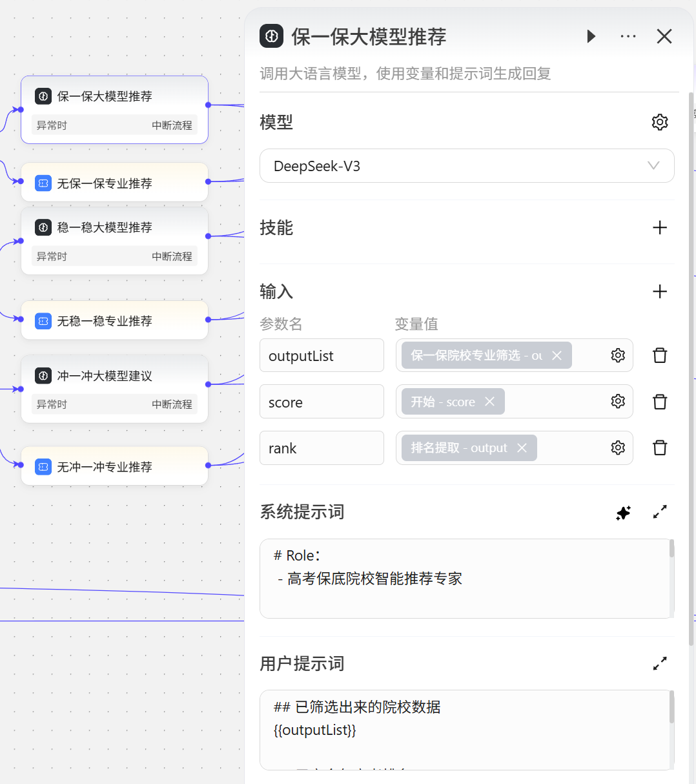Open the three-dot more options menu

[x=628, y=36]
